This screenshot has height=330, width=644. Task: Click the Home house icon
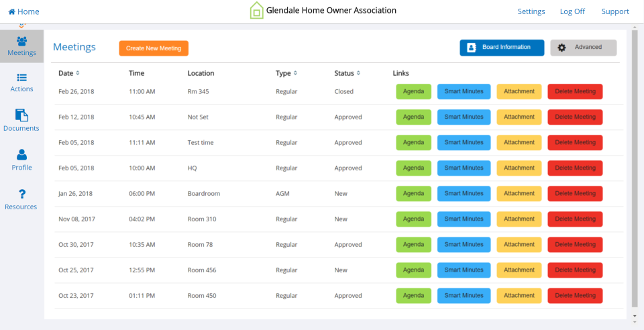(x=11, y=11)
